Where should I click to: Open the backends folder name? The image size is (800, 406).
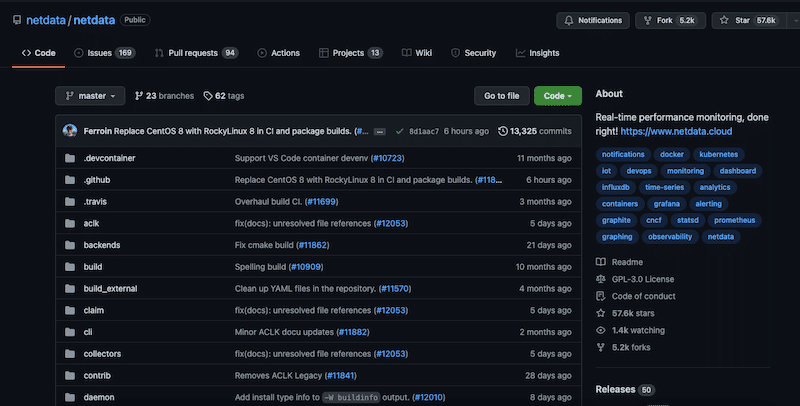click(102, 245)
